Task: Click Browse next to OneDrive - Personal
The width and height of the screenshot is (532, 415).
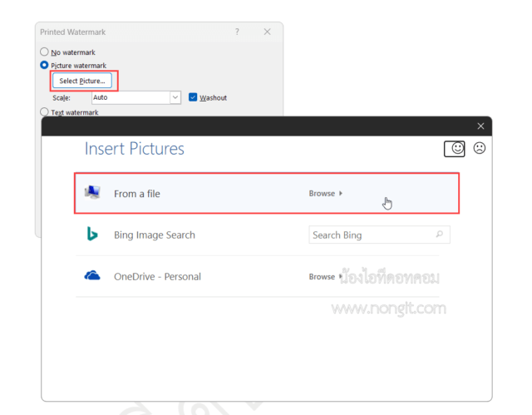Action: coord(325,277)
